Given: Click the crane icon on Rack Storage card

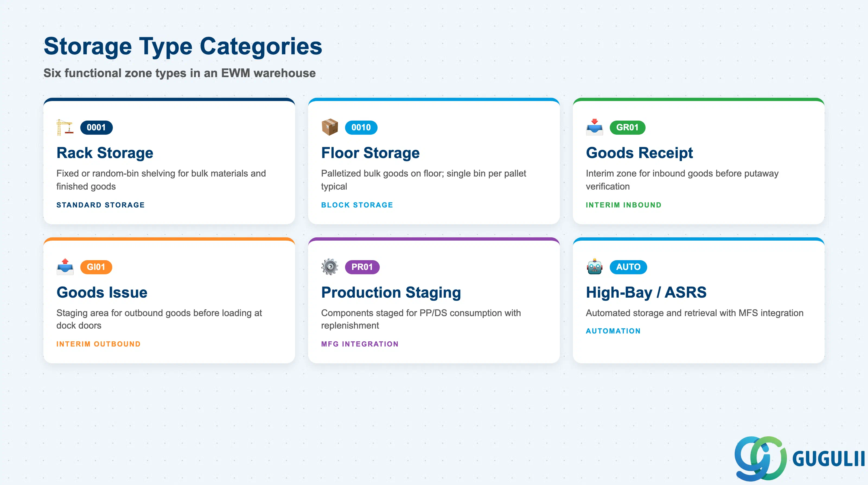Looking at the screenshot, I should [x=65, y=127].
